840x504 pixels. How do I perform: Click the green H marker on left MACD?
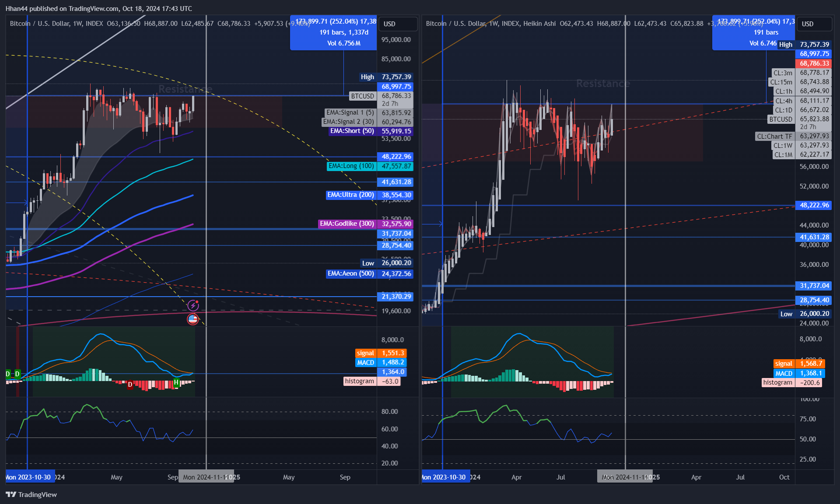click(x=176, y=382)
